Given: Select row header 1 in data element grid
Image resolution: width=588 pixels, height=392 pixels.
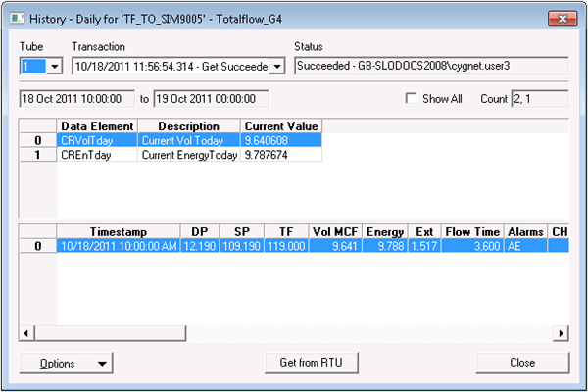Looking at the screenshot, I should point(38,155).
